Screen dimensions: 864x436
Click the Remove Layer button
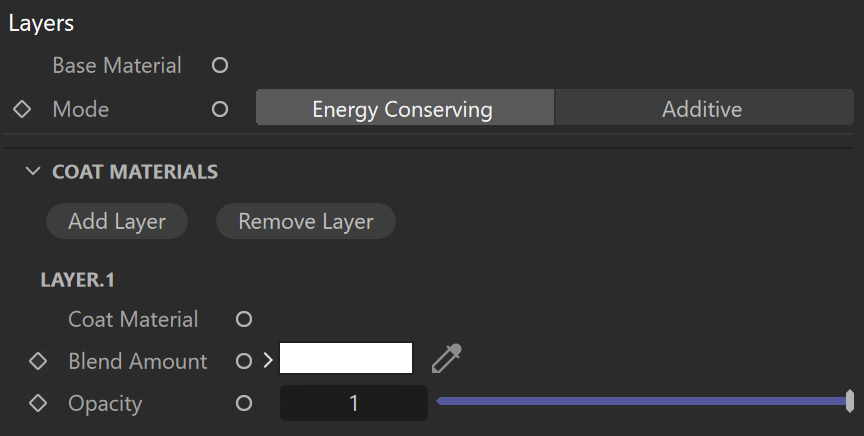pyautogui.click(x=306, y=221)
